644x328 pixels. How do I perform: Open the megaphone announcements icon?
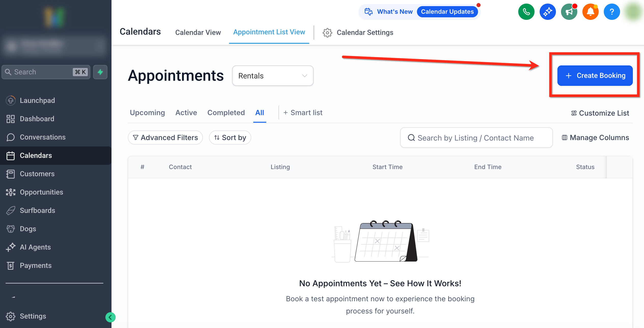click(569, 12)
